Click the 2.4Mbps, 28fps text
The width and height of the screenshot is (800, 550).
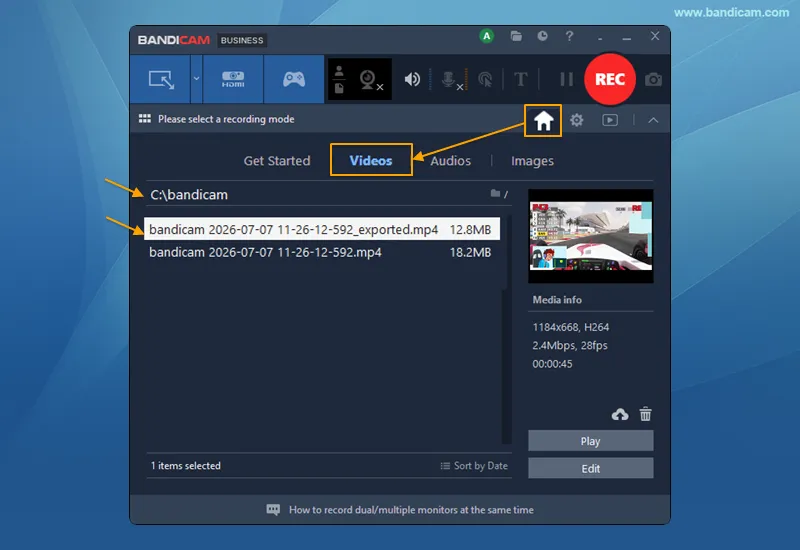[x=570, y=345]
